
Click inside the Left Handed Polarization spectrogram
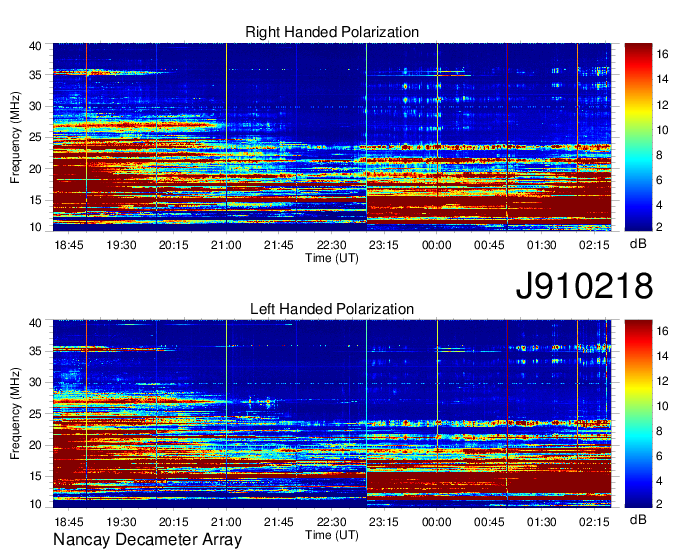click(332, 414)
